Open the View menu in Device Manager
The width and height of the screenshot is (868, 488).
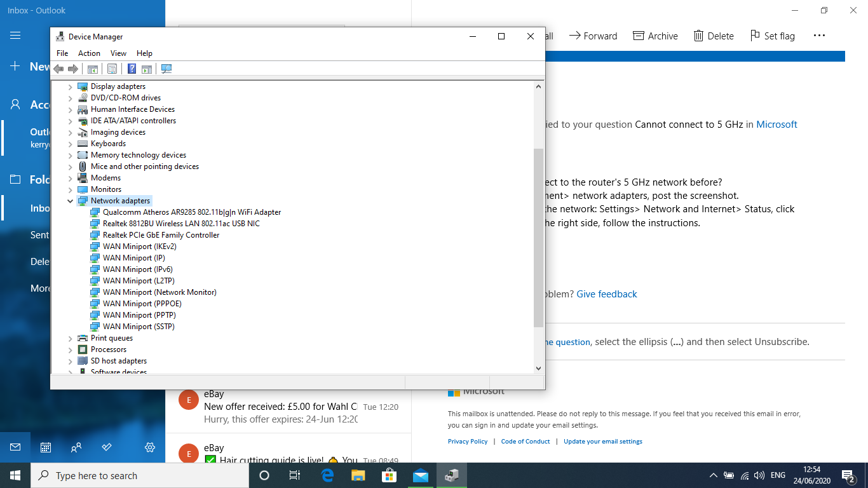pyautogui.click(x=118, y=53)
